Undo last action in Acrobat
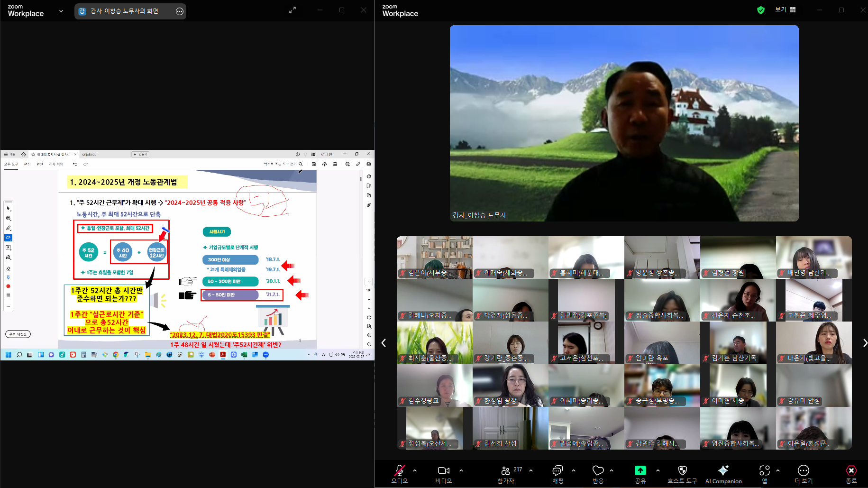The width and height of the screenshot is (868, 488). pyautogui.click(x=75, y=164)
